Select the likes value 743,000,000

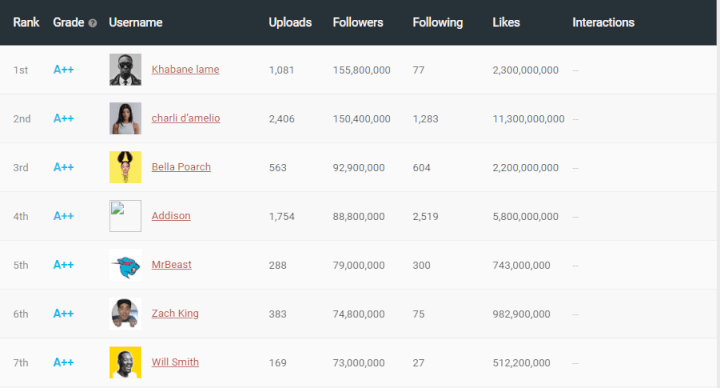point(522,265)
